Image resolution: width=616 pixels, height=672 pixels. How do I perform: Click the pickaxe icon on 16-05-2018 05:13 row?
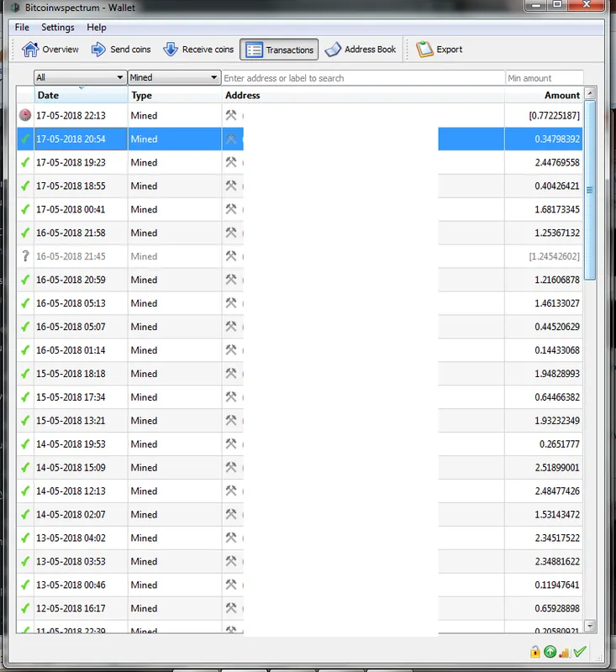[x=231, y=302]
